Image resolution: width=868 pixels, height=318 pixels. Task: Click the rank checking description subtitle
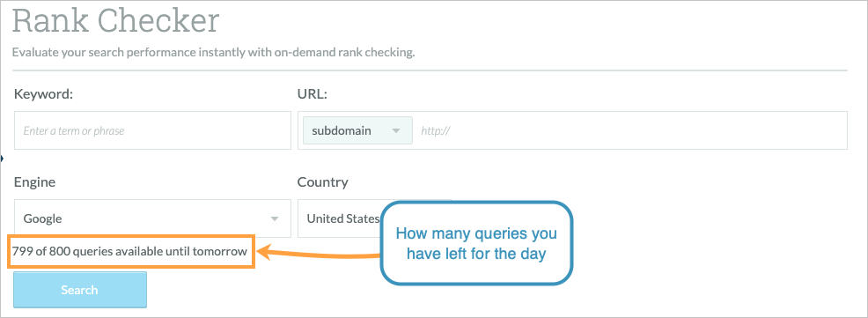pos(214,53)
